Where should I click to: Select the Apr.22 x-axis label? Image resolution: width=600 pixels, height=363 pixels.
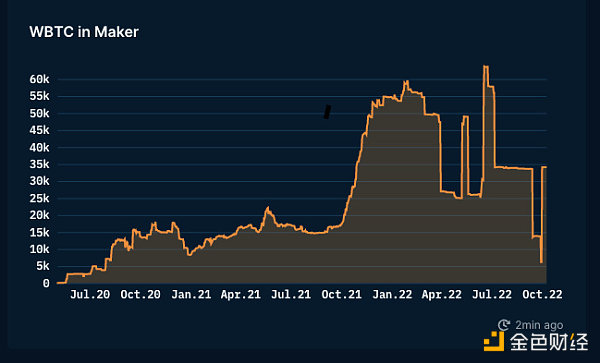tap(442, 295)
